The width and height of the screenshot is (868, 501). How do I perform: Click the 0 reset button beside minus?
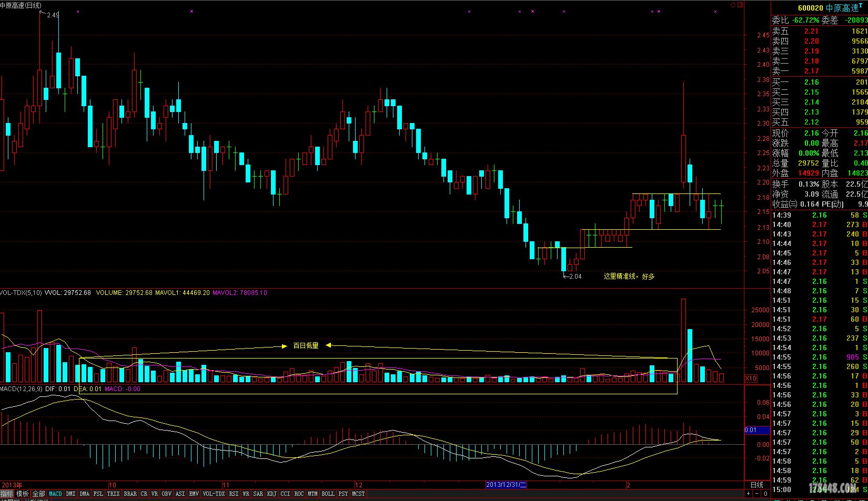click(766, 494)
